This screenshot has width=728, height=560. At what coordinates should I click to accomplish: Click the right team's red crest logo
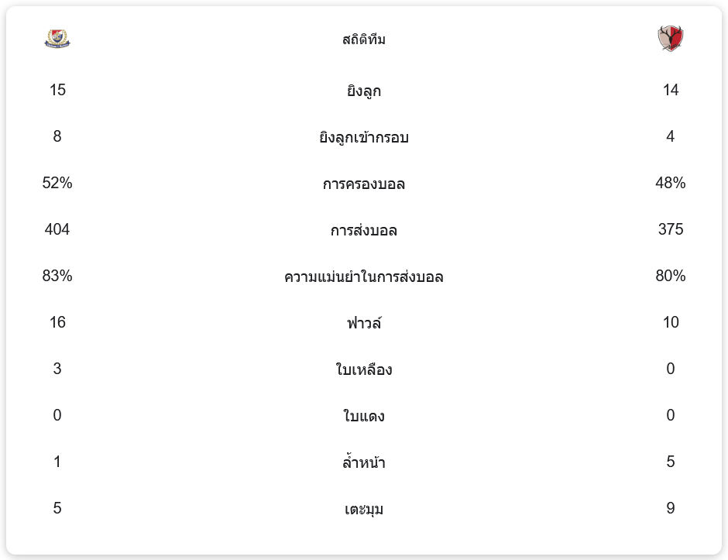(670, 38)
